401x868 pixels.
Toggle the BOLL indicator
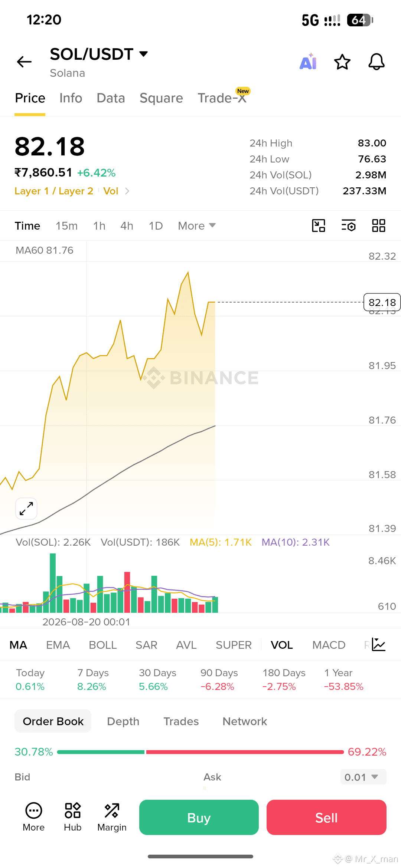point(103,645)
